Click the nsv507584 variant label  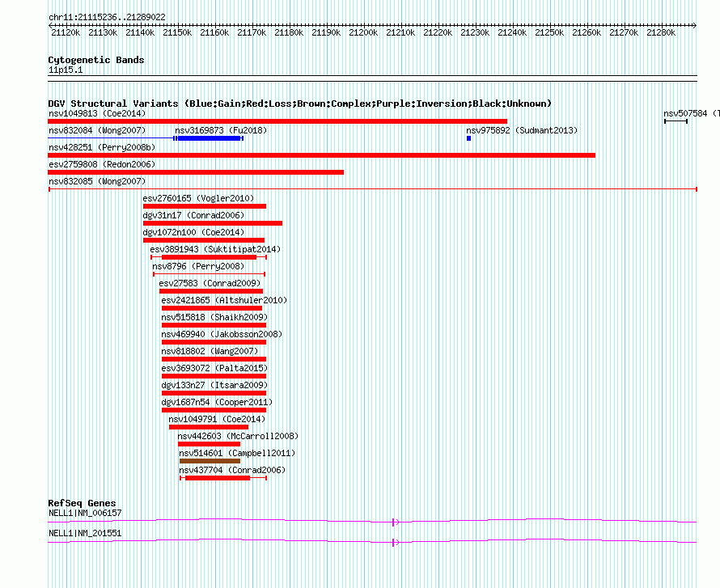pos(691,113)
